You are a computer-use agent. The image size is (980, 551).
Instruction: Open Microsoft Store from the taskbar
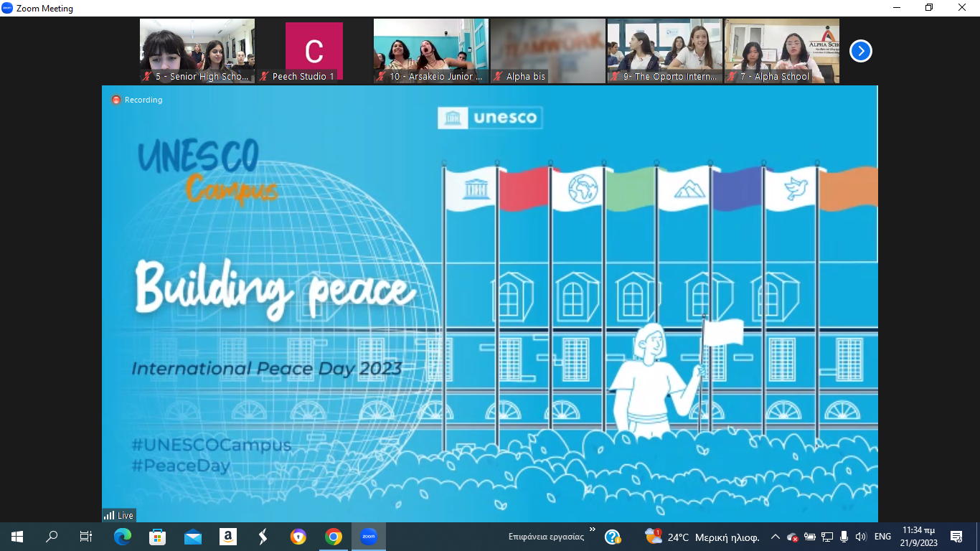[x=158, y=537]
